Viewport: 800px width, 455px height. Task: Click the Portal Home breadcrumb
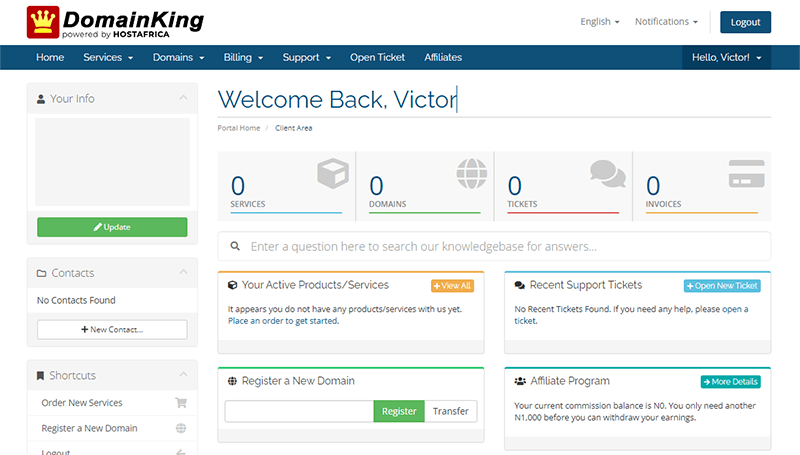(x=239, y=128)
